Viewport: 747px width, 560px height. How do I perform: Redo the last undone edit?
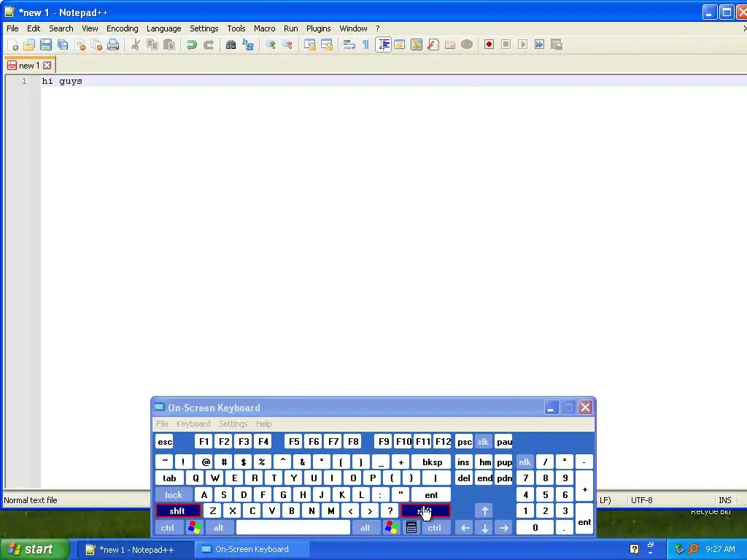[x=208, y=44]
